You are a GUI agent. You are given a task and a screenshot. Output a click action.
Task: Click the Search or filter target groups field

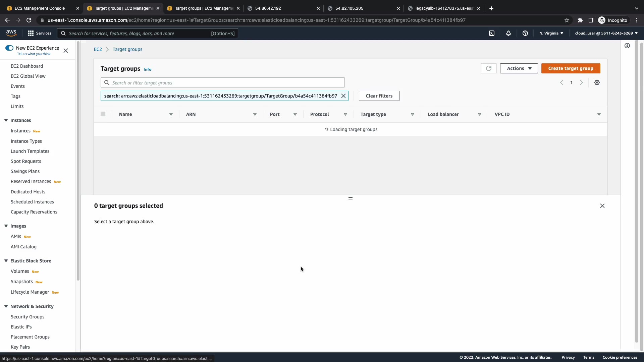[223, 83]
